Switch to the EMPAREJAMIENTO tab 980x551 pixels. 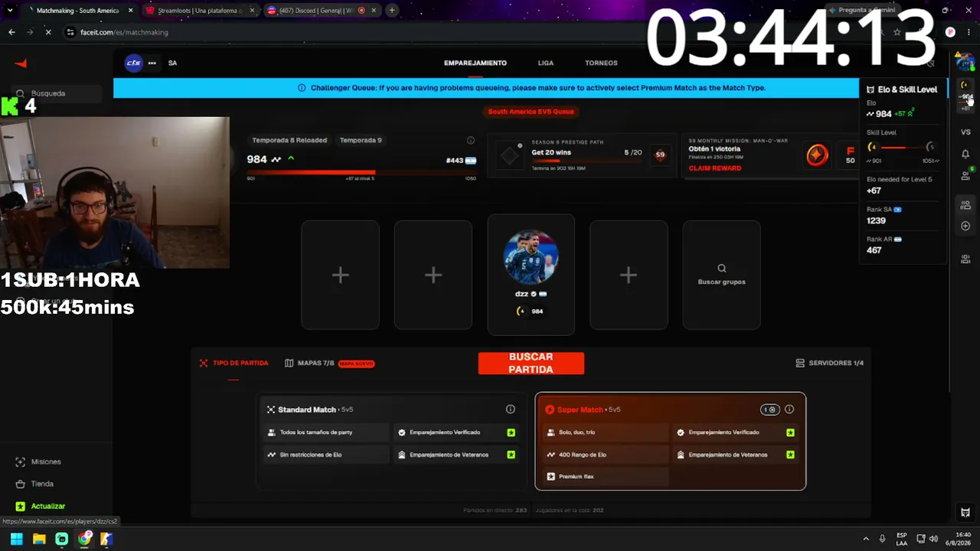click(x=475, y=63)
